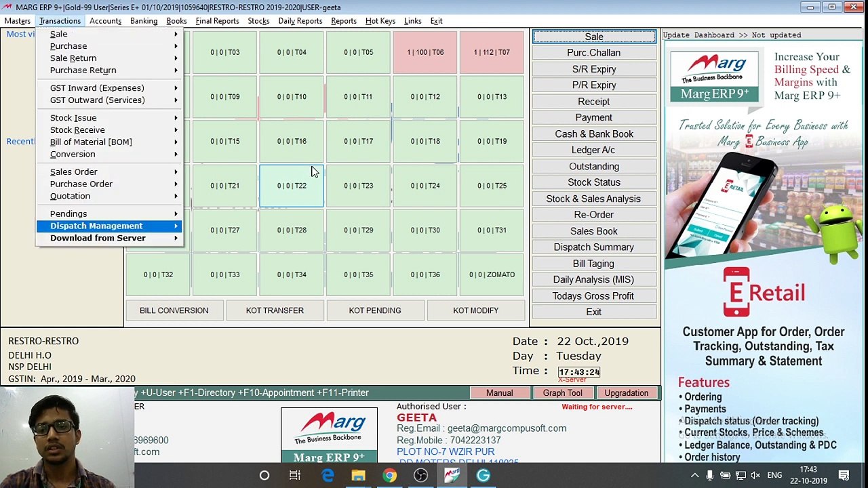Select the ZOMATO table tile
This screenshot has height=488, width=868.
click(x=492, y=274)
